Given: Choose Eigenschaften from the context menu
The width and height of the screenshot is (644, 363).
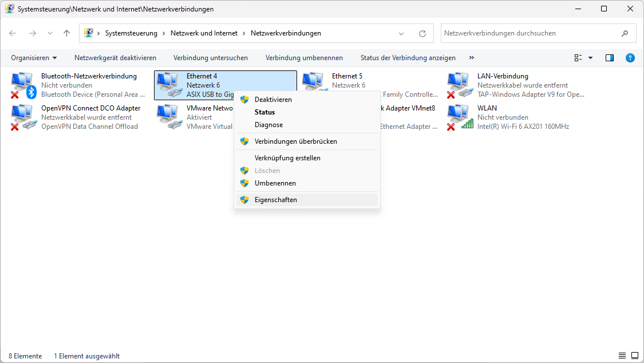Looking at the screenshot, I should coord(275,200).
